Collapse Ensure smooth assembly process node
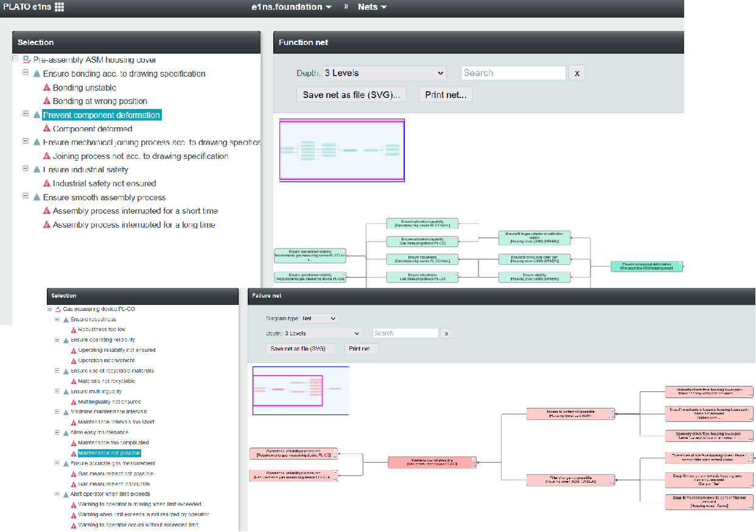 tap(26, 196)
